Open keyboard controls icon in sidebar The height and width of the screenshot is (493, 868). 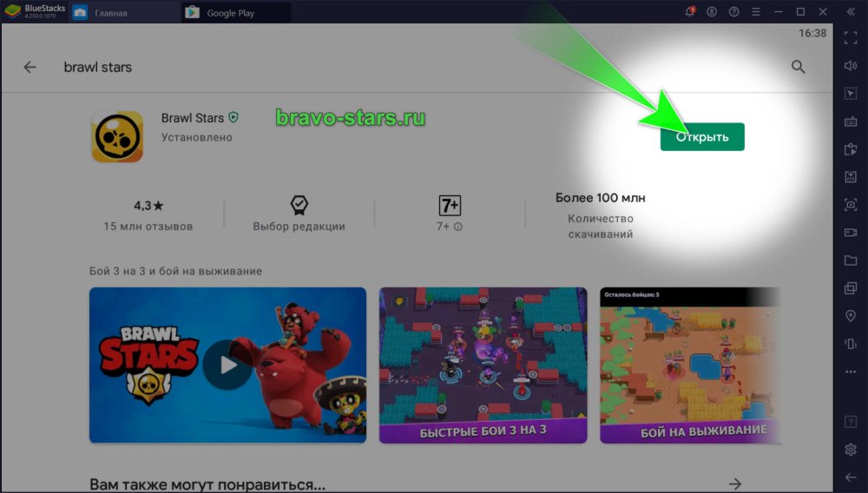tap(851, 122)
